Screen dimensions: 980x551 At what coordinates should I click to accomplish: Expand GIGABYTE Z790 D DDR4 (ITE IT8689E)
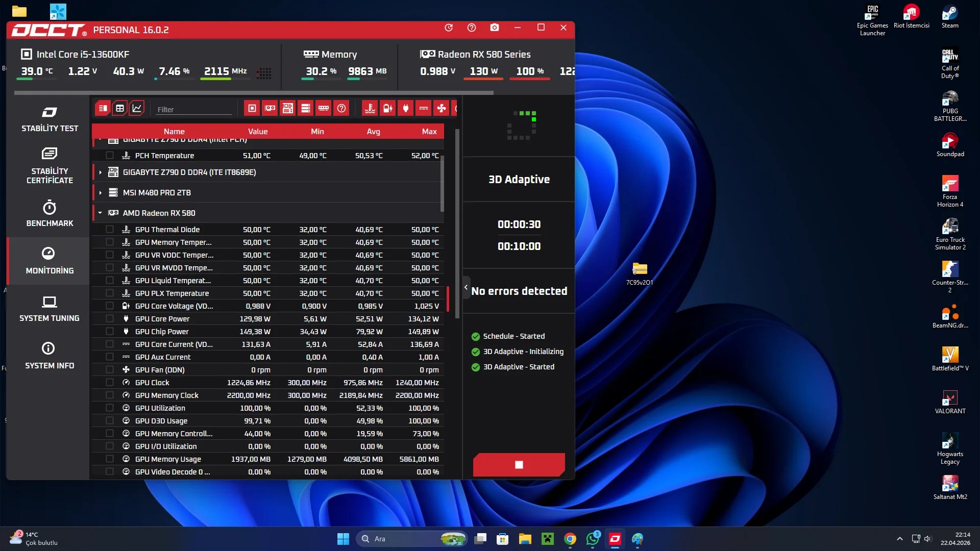[x=101, y=172]
